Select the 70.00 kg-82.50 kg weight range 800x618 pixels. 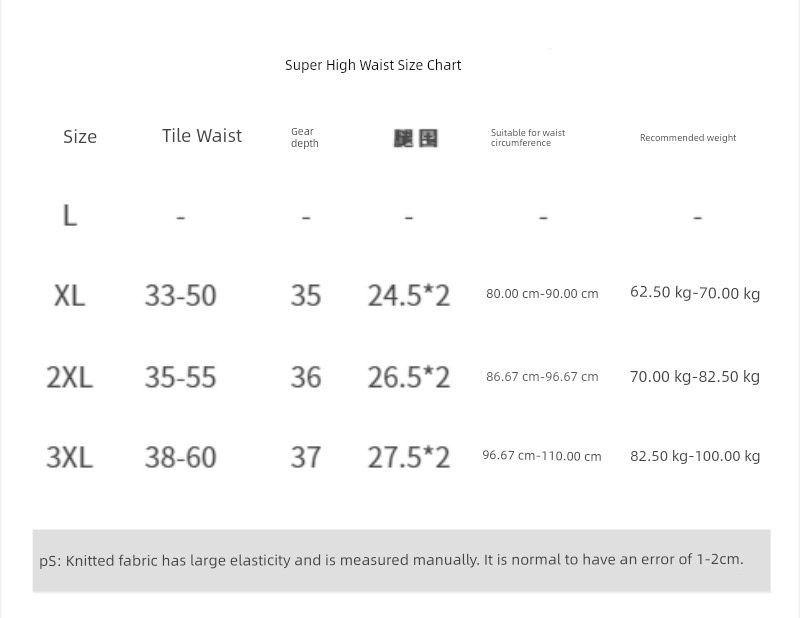[x=695, y=377]
